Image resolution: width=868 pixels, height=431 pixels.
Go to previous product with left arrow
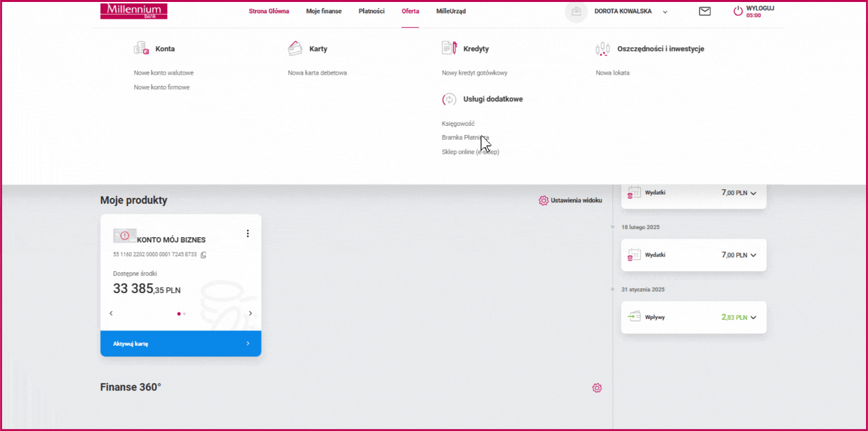(111, 313)
